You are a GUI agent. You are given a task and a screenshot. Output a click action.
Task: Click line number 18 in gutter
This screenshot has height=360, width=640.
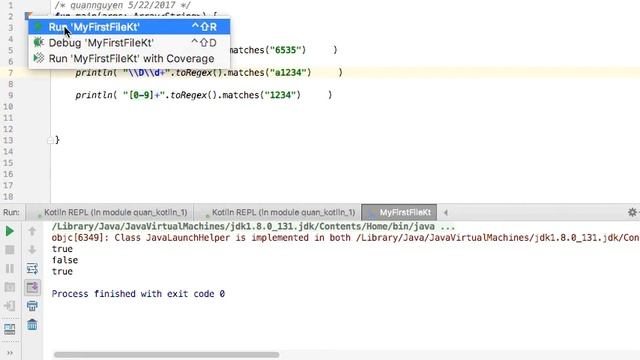(9, 197)
